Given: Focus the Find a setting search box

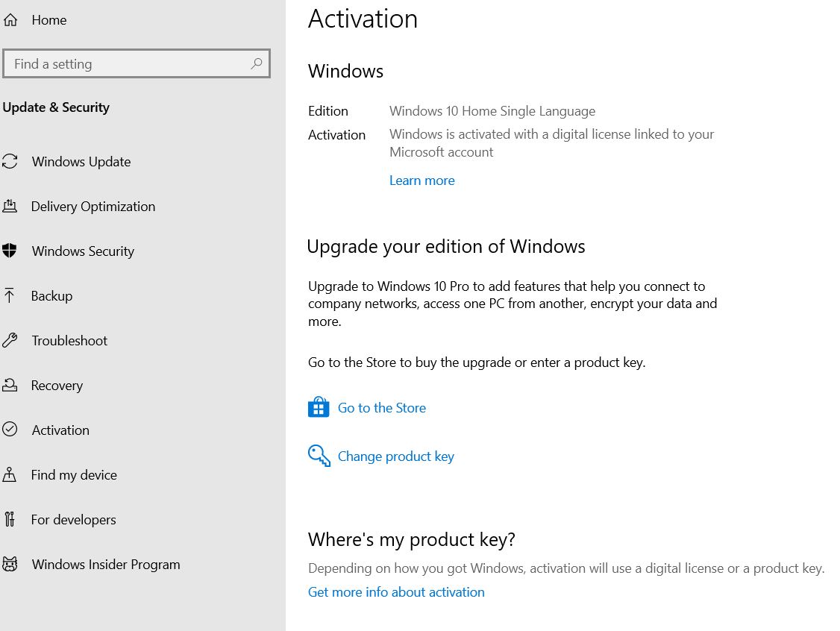Looking at the screenshot, I should click(x=136, y=63).
